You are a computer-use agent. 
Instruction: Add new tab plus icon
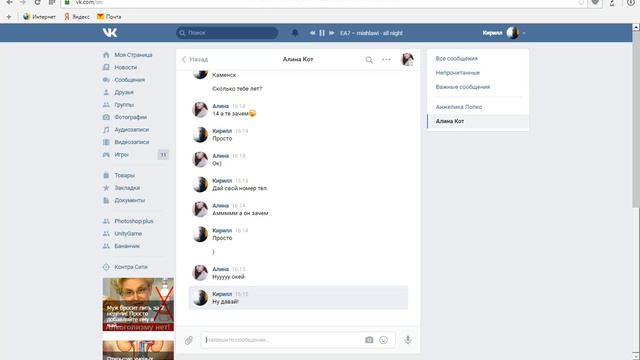[x=9, y=17]
